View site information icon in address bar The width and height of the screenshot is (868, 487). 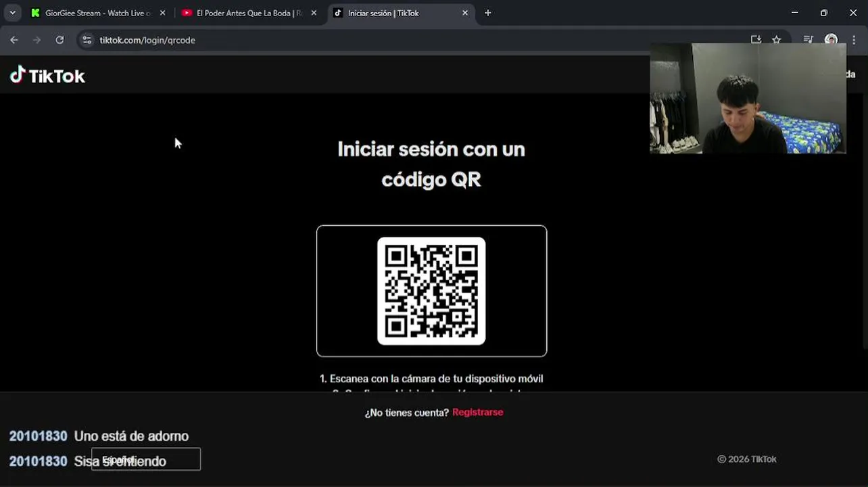click(x=87, y=40)
